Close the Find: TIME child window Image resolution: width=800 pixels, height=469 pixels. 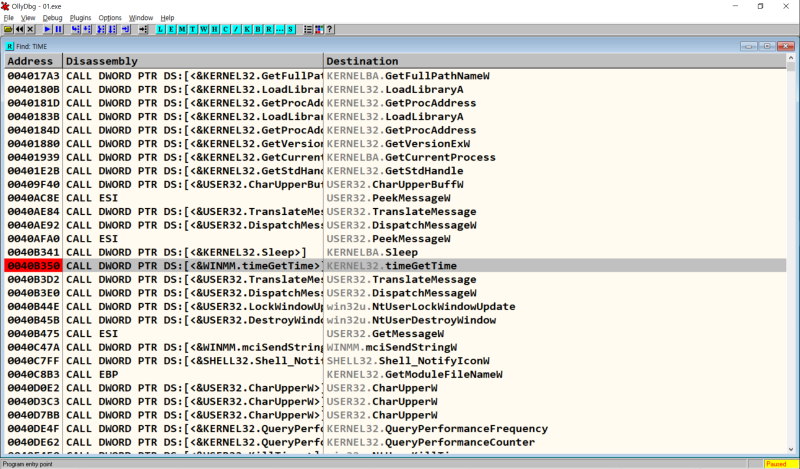tap(787, 46)
